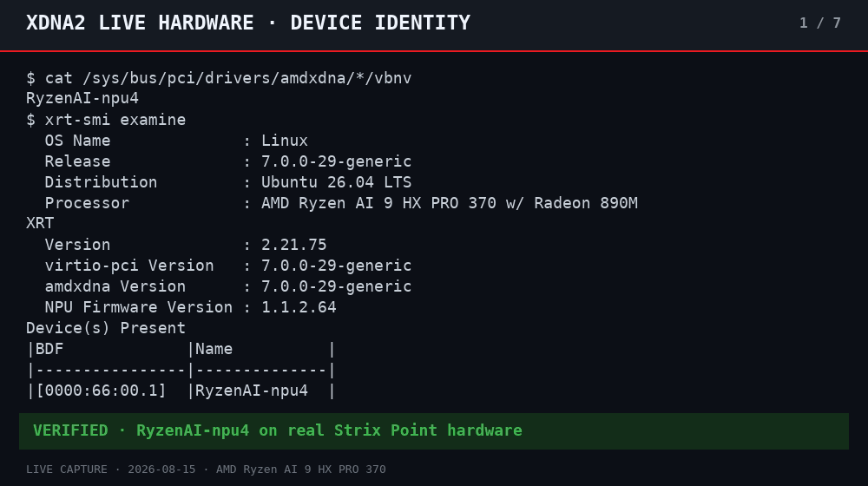Click the green 'VERIFIED · RyzenAI-npu4 on real Strix Point hardware' banner
Image resolution: width=868 pixels, height=486 pixels.
[x=433, y=430]
